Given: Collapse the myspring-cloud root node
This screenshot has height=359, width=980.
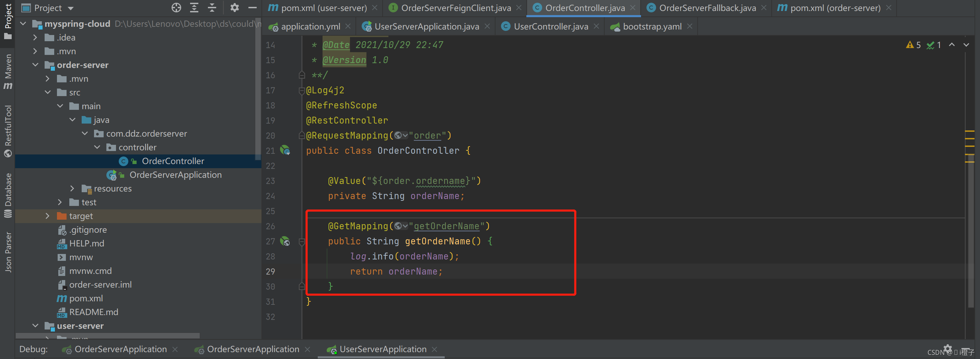Looking at the screenshot, I should 23,24.
